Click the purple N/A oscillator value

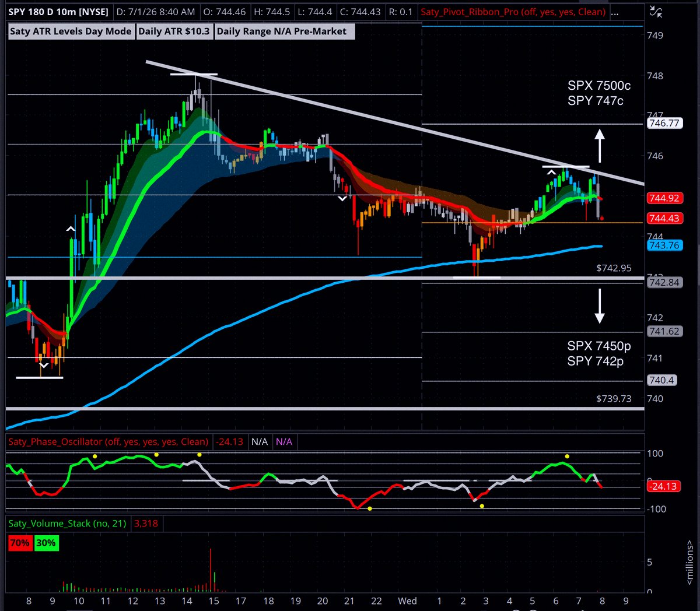[284, 442]
